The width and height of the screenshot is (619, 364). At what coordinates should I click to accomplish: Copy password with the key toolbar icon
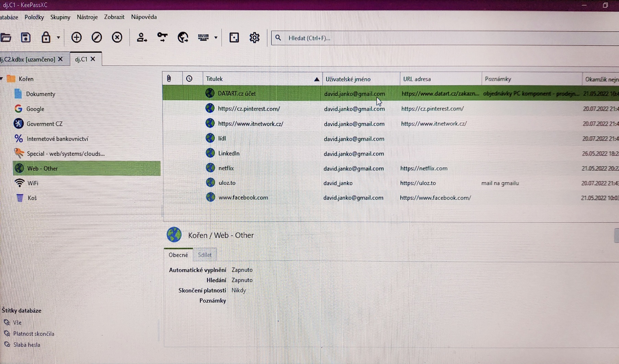coord(162,37)
